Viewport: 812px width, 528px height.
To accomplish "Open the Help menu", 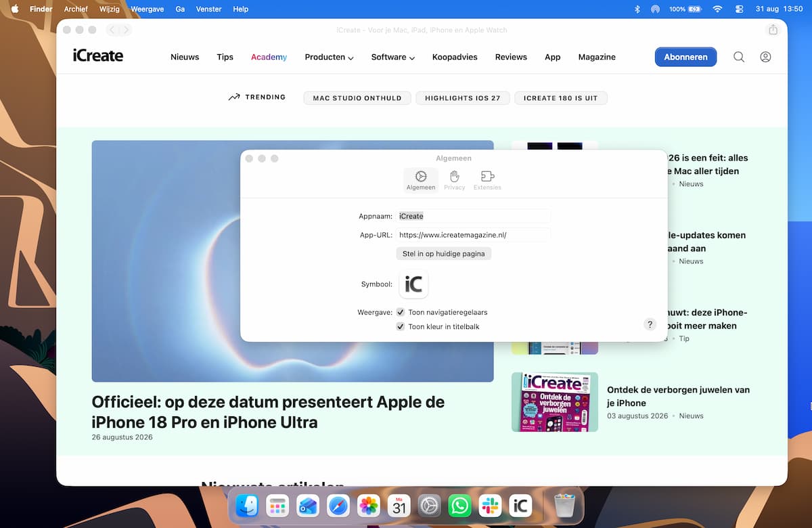I will pyautogui.click(x=240, y=9).
